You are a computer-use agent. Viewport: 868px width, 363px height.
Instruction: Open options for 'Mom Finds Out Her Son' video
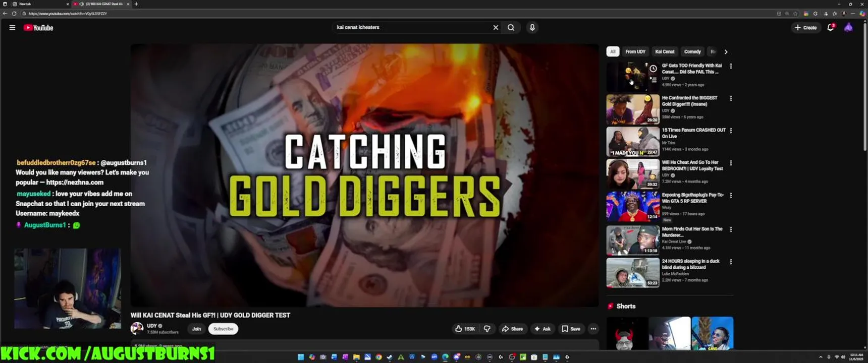click(x=731, y=229)
